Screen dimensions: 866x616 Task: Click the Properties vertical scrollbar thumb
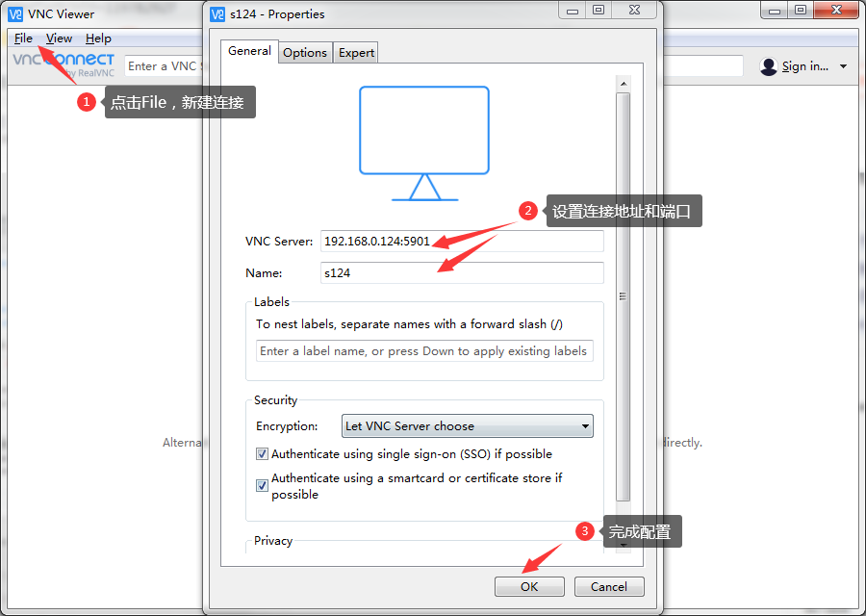[624, 297]
